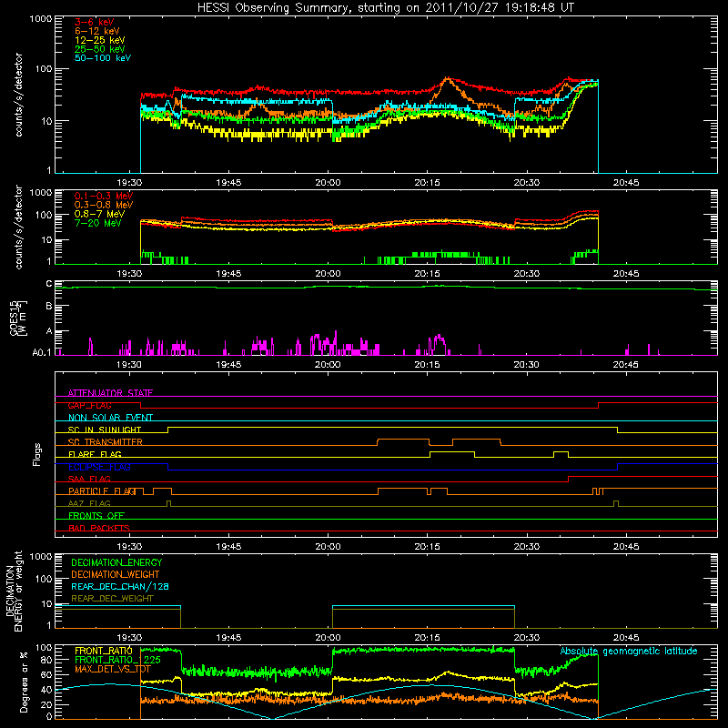Viewport: 728px width, 728px height.
Task: Click counts/s/detector label of MeV panel
Action: tap(18, 227)
